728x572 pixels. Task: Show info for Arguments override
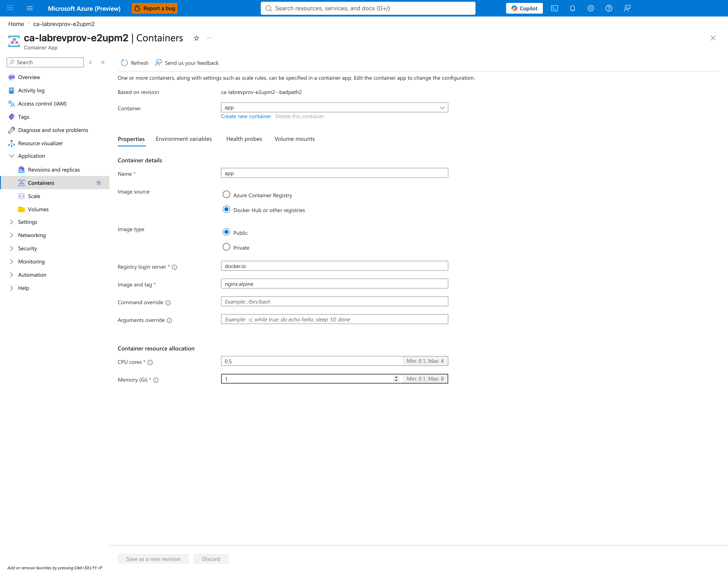coord(170,320)
